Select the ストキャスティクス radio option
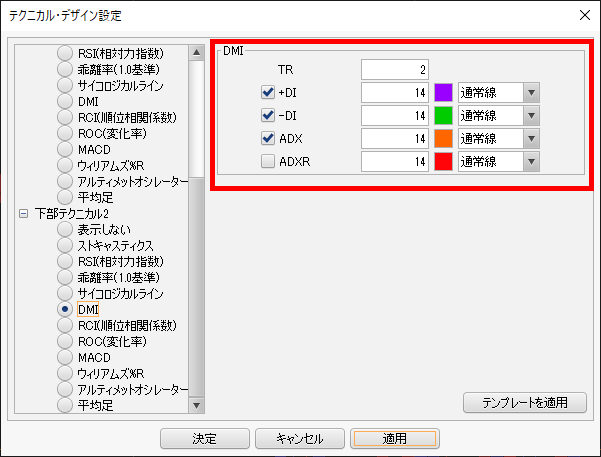The width and height of the screenshot is (601, 457). [65, 245]
